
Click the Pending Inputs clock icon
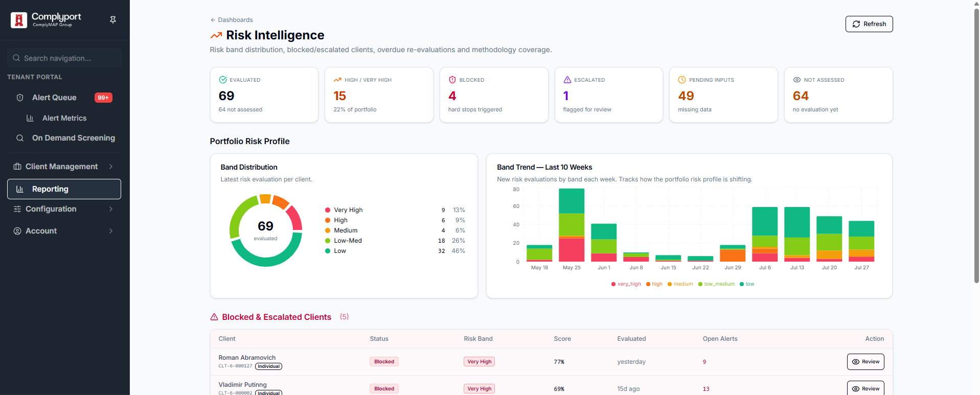click(682, 80)
